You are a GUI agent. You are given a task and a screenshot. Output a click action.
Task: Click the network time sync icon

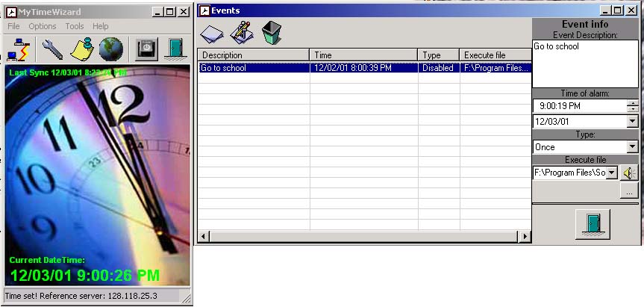(x=18, y=49)
